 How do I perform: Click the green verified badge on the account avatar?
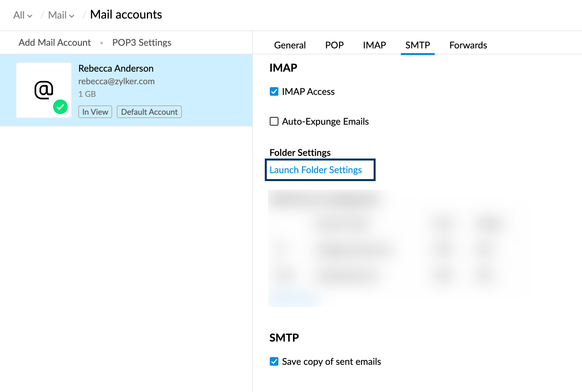click(x=61, y=107)
